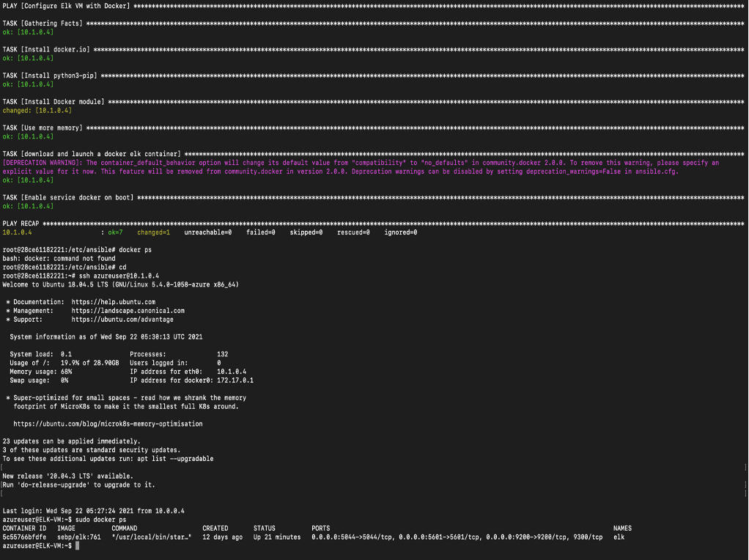Select the 'TASK [Gathering Facts]' line
The height and width of the screenshot is (560, 749).
click(373, 23)
